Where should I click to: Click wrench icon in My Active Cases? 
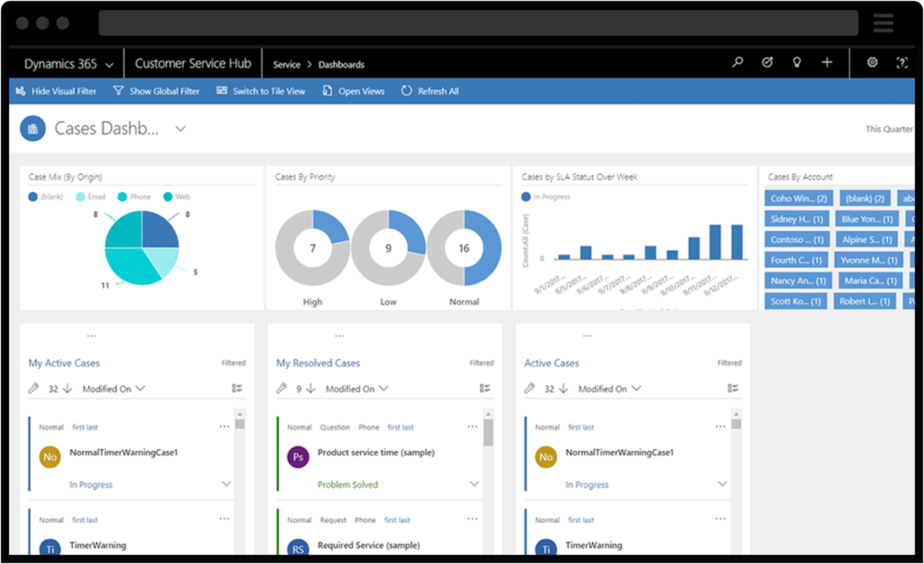pos(33,388)
